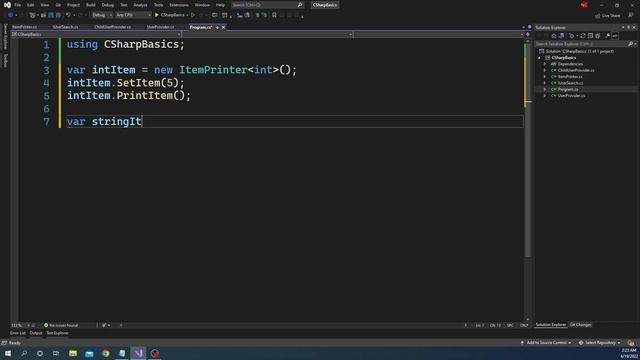Click the Home icon in Solution Explorer toolbar
640x360 pixels.
[x=554, y=36]
